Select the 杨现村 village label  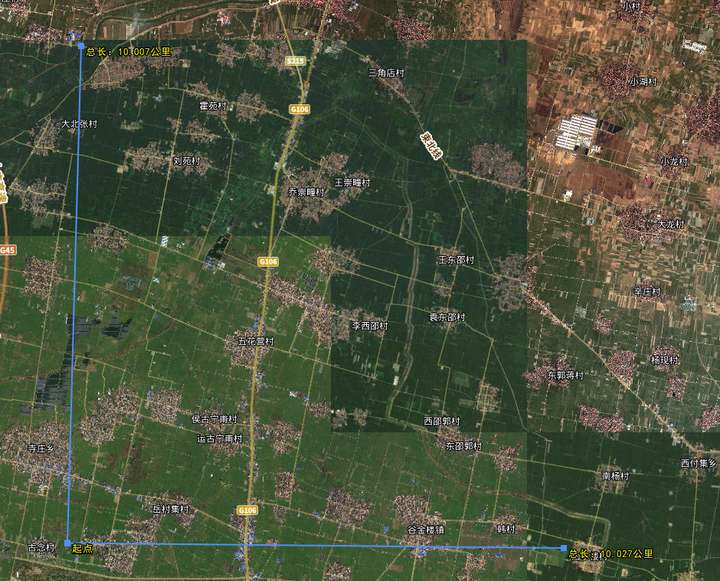[x=664, y=360]
